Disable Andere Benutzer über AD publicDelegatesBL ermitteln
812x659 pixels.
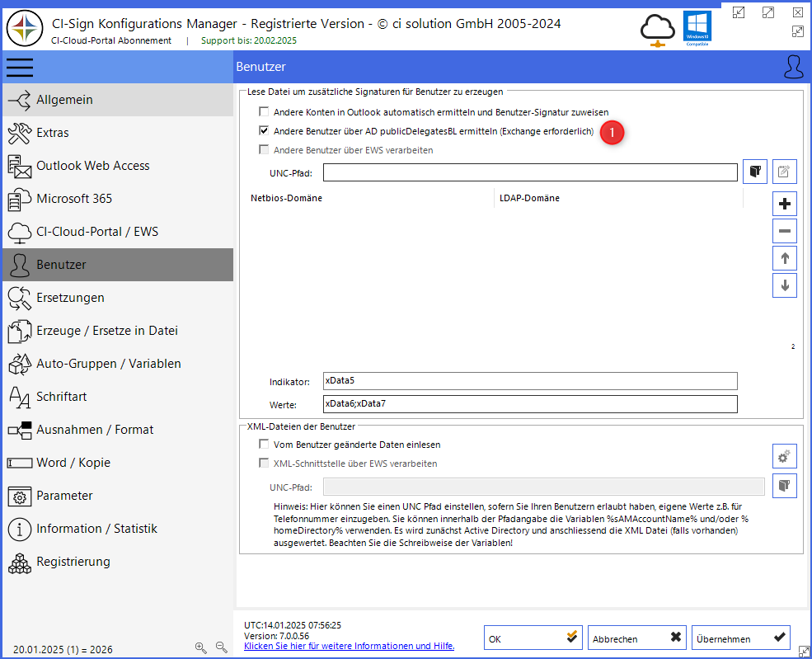265,130
